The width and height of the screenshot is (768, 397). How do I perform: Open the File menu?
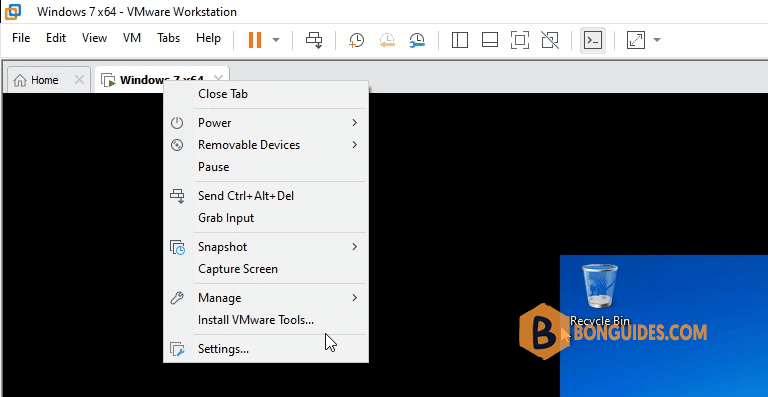tap(21, 38)
